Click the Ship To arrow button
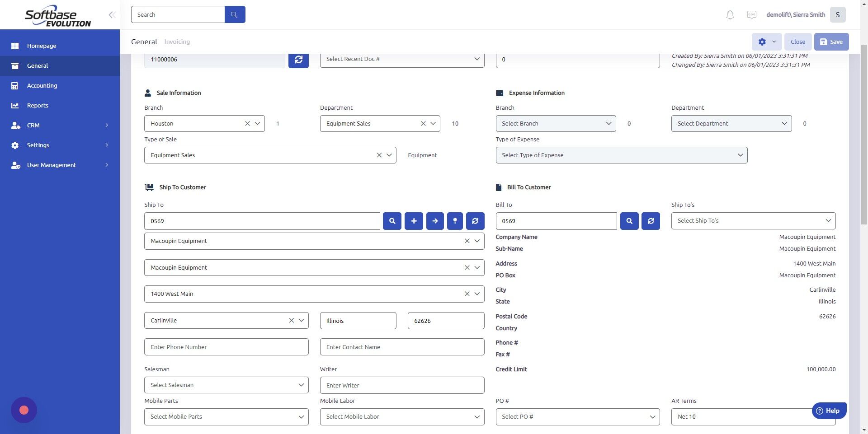The width and height of the screenshot is (868, 434). tap(435, 221)
